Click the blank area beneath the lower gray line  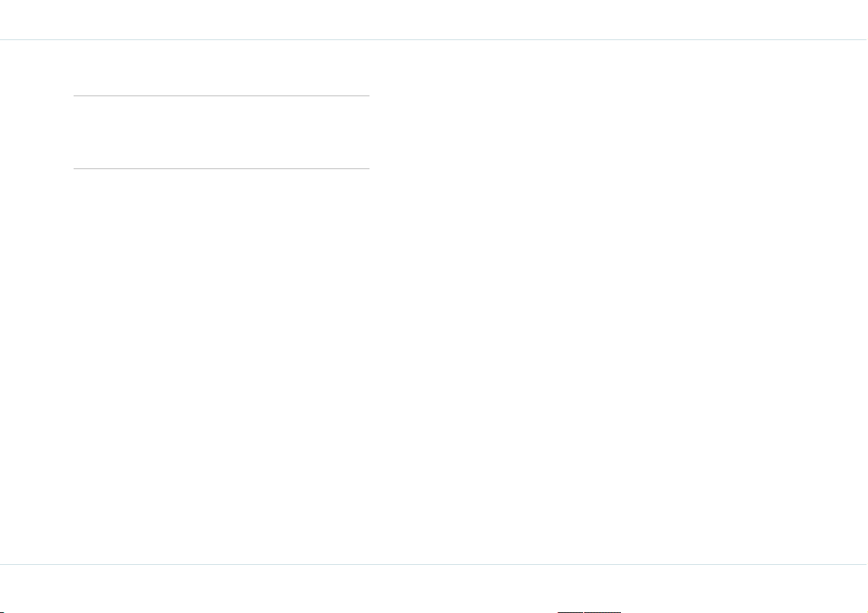[222, 365]
